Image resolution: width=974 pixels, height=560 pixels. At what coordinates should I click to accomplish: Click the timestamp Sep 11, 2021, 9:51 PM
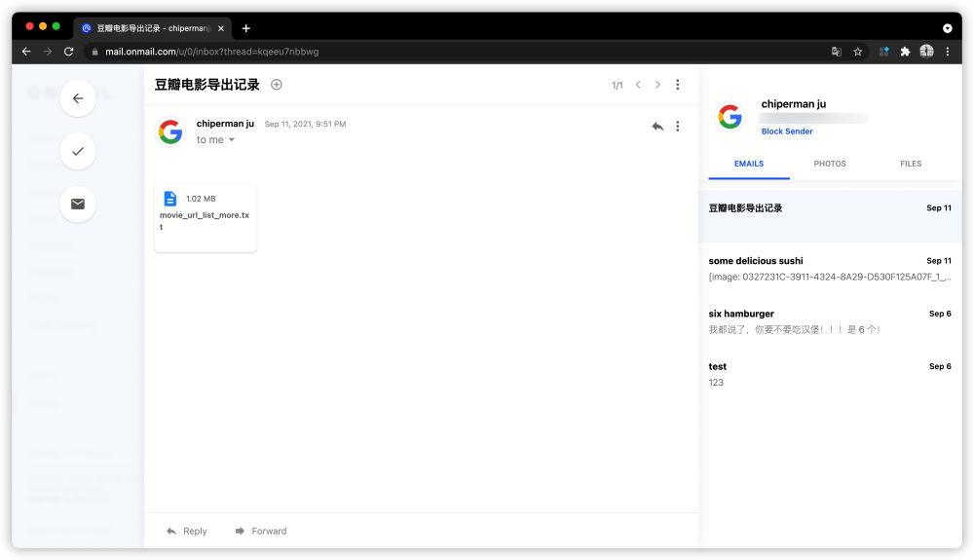pyautogui.click(x=305, y=124)
